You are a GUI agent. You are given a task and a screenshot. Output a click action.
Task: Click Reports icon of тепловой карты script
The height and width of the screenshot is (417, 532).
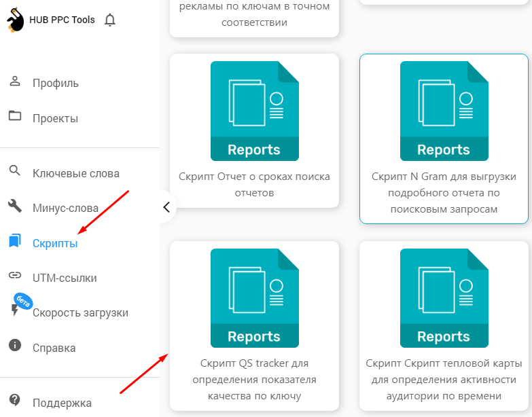(444, 298)
